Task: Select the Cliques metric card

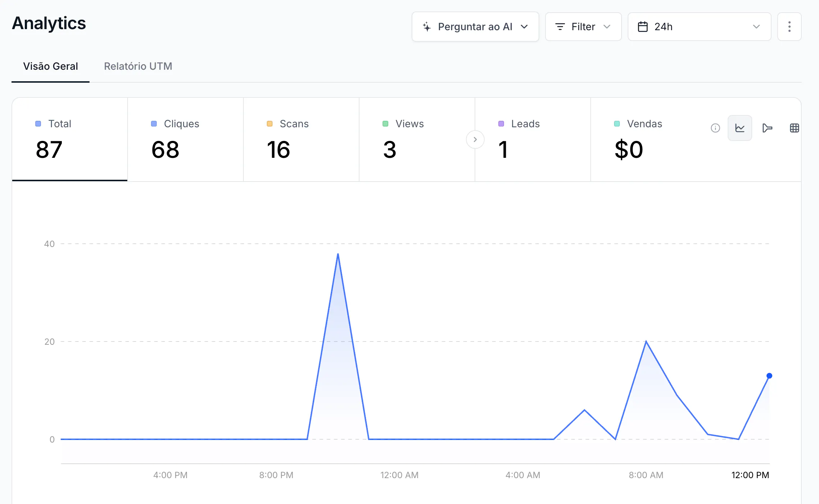Action: coord(186,139)
